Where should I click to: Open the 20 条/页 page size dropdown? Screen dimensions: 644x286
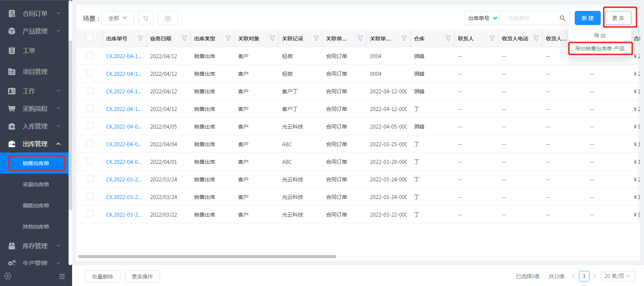(618, 276)
